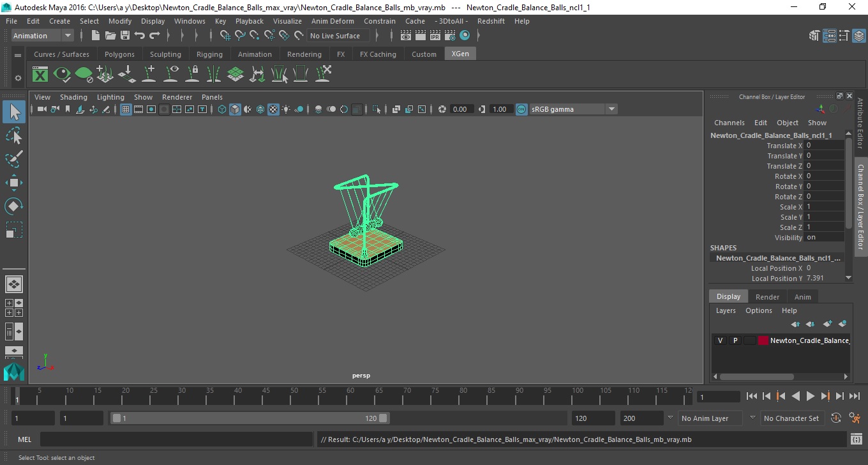
Task: Click the panel Bookmarks icon
Action: (x=67, y=109)
